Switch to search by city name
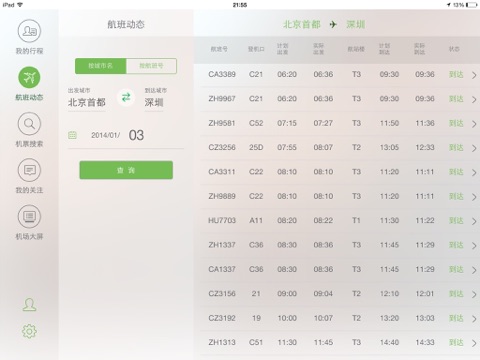The image size is (480, 360). point(101,66)
